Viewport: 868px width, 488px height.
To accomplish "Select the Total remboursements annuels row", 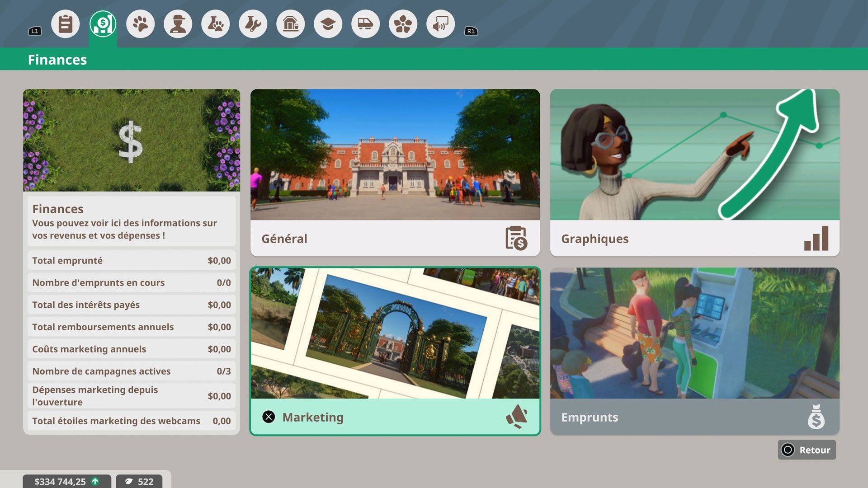I will coord(132,327).
